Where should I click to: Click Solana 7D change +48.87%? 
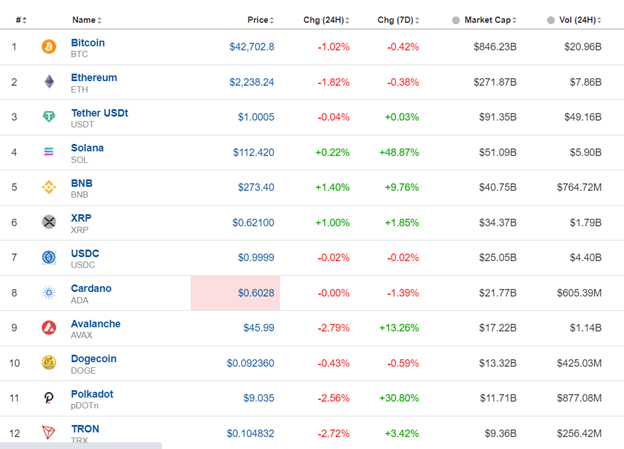pos(399,152)
